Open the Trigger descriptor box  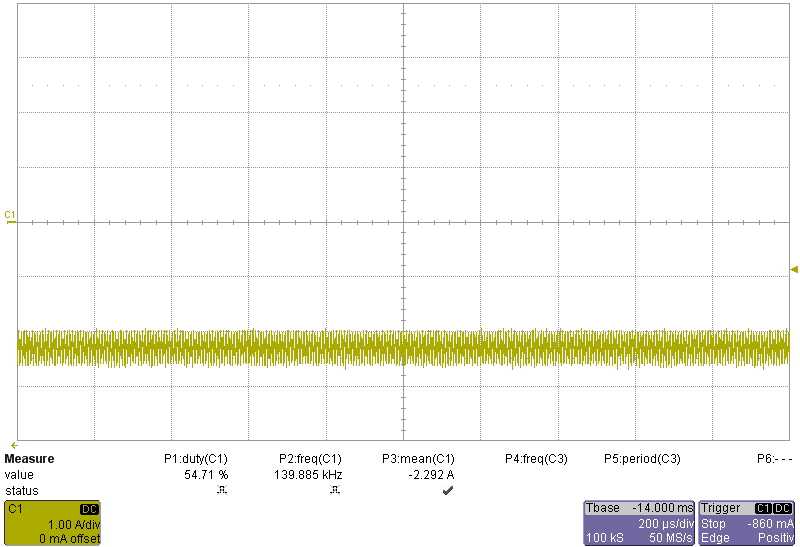tap(746, 523)
